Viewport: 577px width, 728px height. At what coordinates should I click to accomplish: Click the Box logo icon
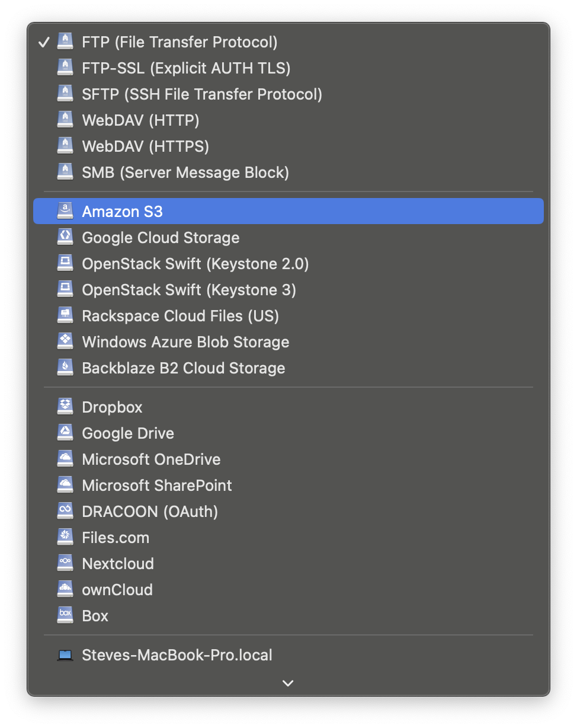pyautogui.click(x=65, y=615)
